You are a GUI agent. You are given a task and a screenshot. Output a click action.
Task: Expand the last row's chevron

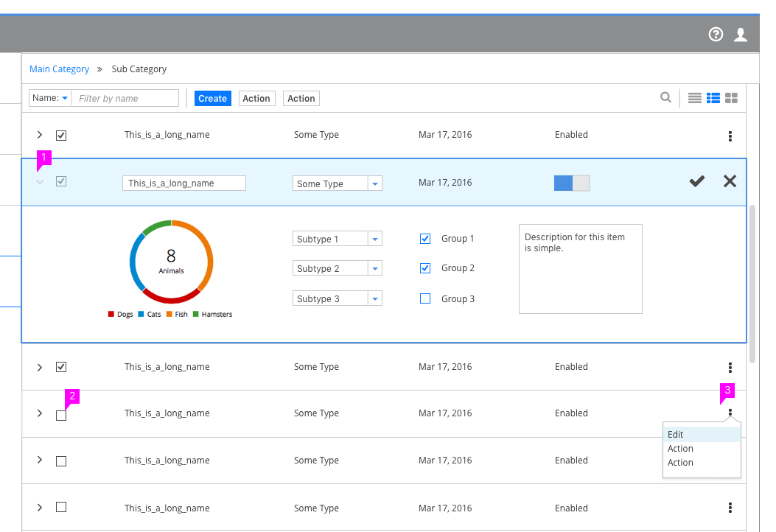[40, 507]
